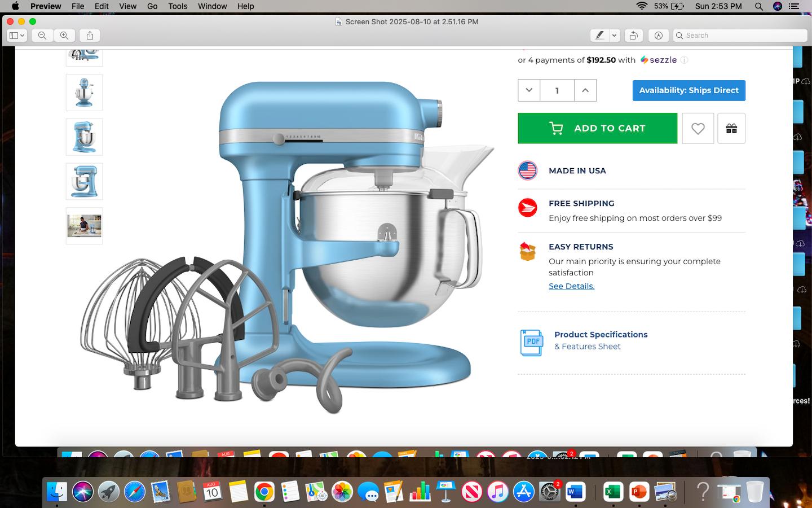This screenshot has width=812, height=508.
Task: Zoom in using the Preview toolbar magnifier
Action: pos(64,36)
